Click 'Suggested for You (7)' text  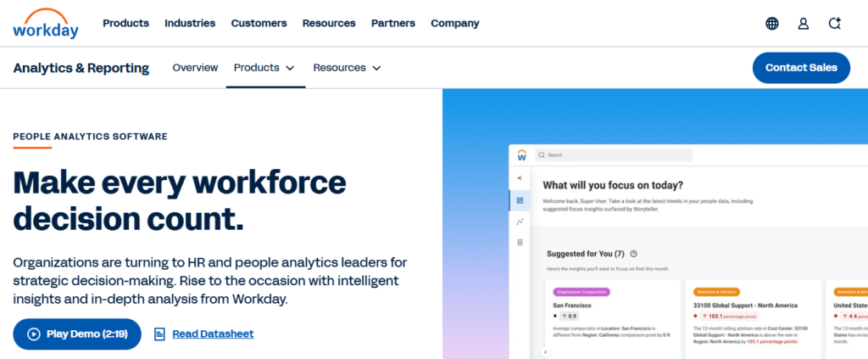click(x=585, y=254)
